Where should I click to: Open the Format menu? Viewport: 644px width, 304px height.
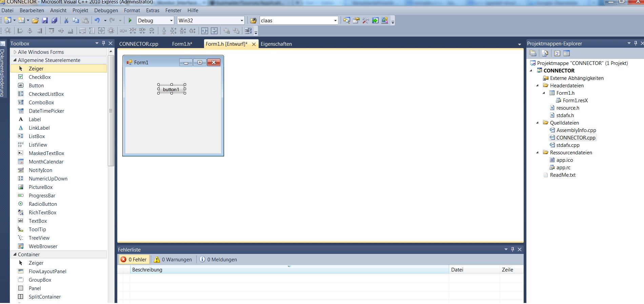(x=132, y=10)
